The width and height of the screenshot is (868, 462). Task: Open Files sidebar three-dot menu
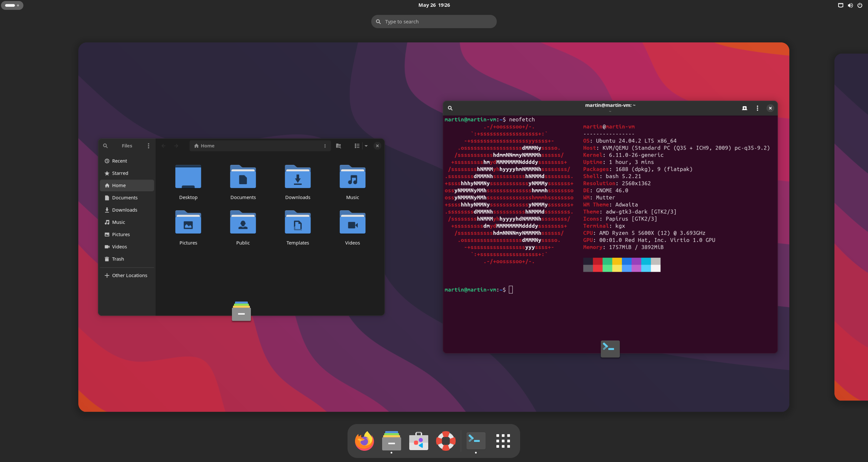click(x=149, y=146)
